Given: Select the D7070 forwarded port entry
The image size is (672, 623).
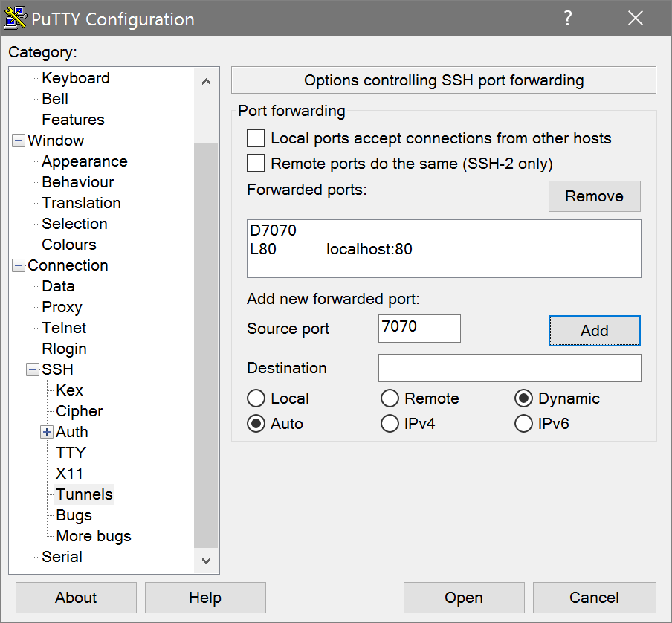Looking at the screenshot, I should 444,230.
